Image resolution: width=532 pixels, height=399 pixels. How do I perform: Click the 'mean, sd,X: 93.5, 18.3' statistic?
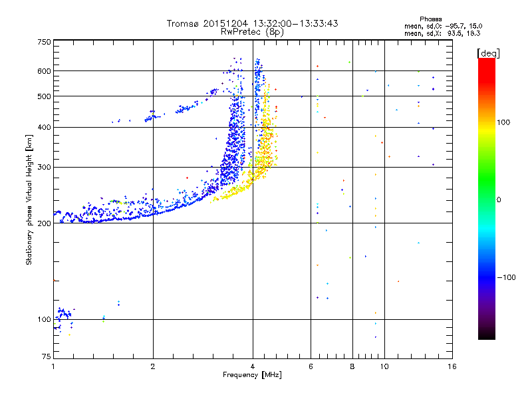[442, 33]
